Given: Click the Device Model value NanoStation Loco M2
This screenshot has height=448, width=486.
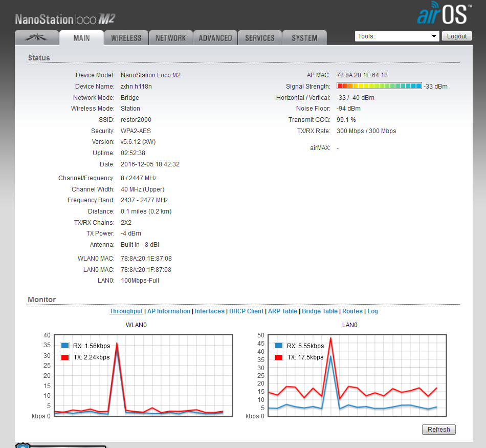Looking at the screenshot, I should 150,75.
